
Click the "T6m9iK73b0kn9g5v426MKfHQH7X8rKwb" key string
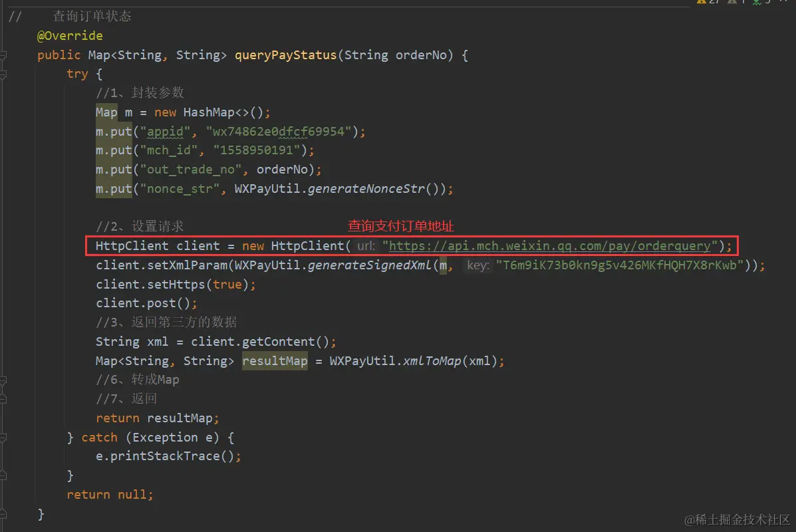click(620, 265)
